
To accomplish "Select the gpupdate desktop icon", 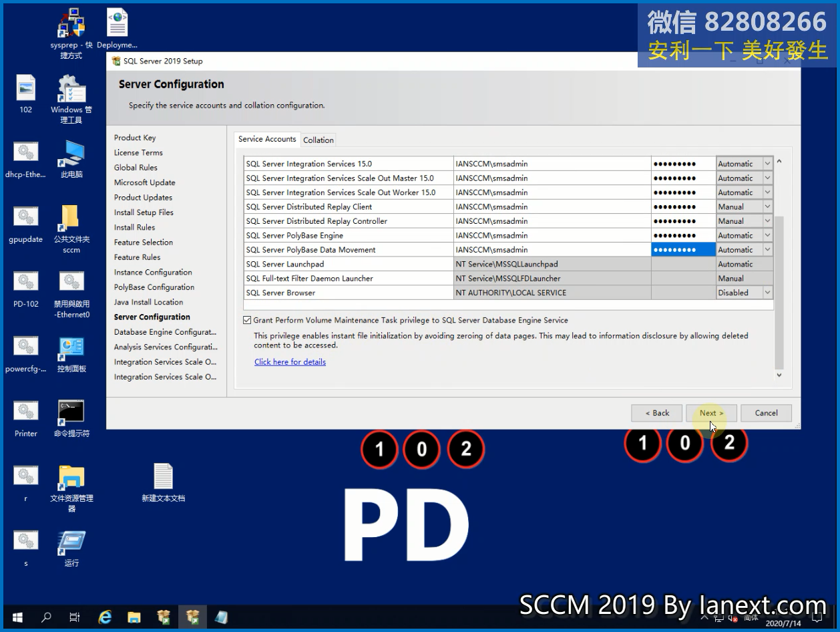I will point(26,224).
